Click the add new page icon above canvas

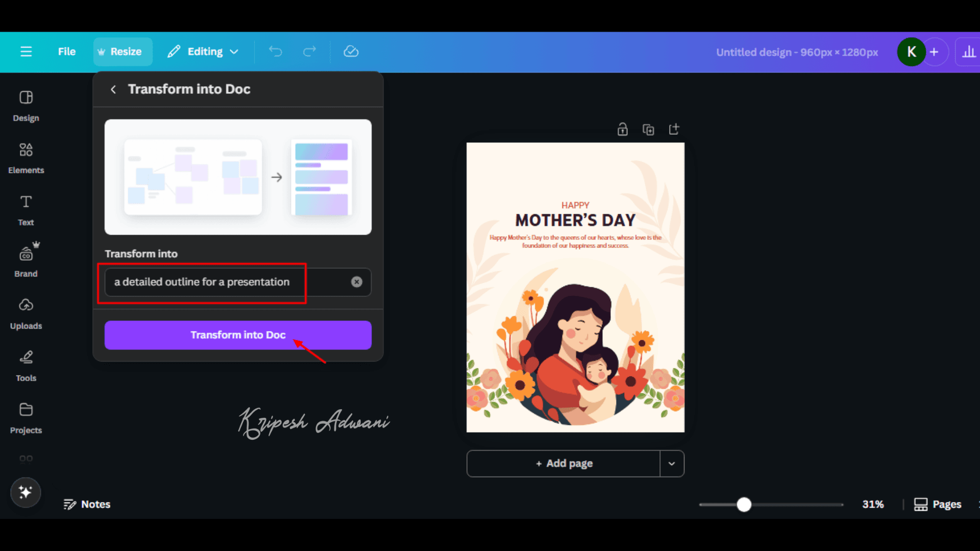click(674, 130)
